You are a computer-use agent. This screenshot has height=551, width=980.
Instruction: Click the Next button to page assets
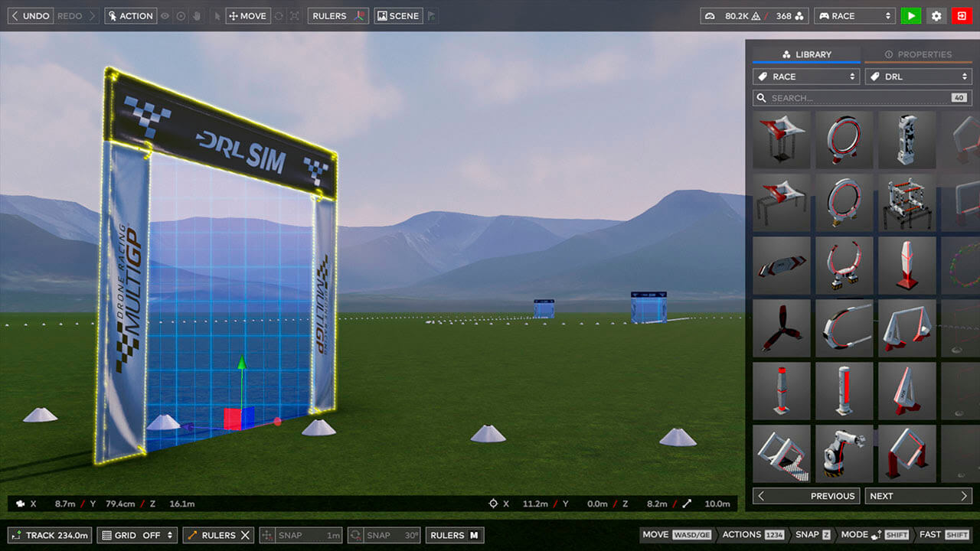[918, 495]
